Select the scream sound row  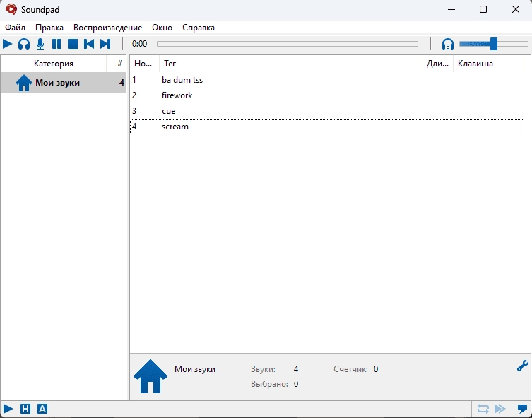pyautogui.click(x=327, y=127)
